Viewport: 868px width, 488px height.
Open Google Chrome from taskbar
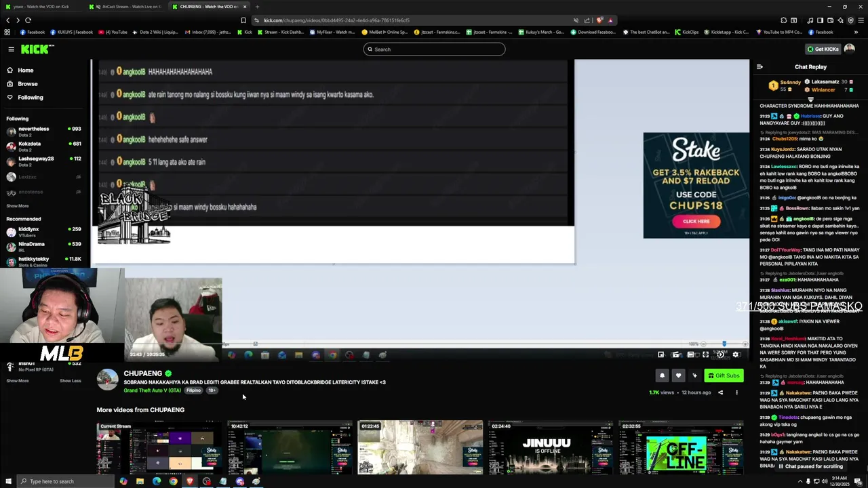(173, 481)
